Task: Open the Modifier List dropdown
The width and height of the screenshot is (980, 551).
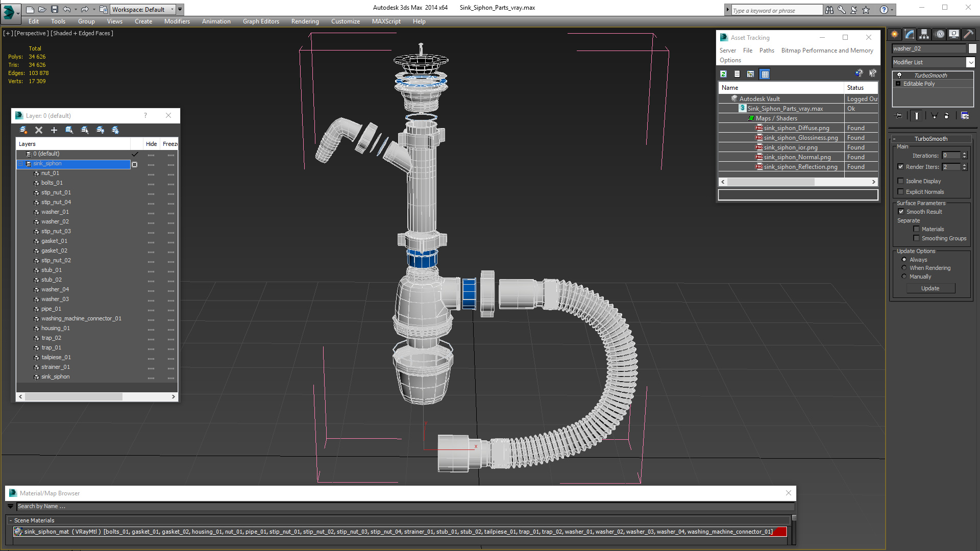Action: pyautogui.click(x=970, y=62)
